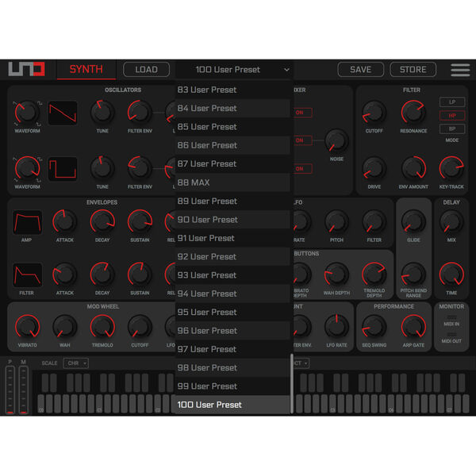Click the GLIDE knob
Viewport: 476px width, 476px height.
(413, 221)
